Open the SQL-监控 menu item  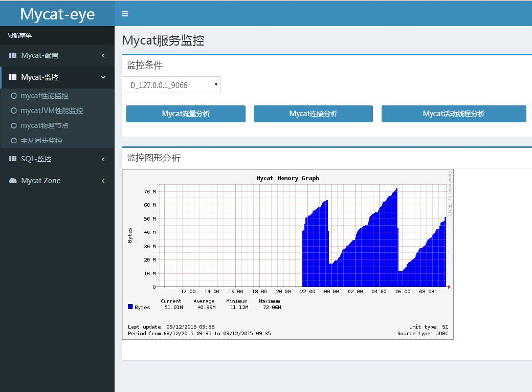(x=57, y=159)
